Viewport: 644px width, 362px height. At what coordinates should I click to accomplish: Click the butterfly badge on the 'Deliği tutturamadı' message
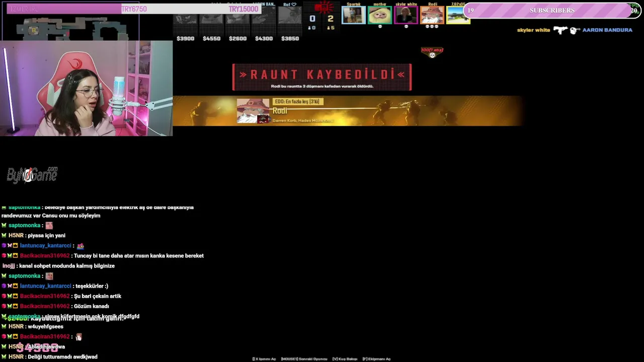point(4,357)
